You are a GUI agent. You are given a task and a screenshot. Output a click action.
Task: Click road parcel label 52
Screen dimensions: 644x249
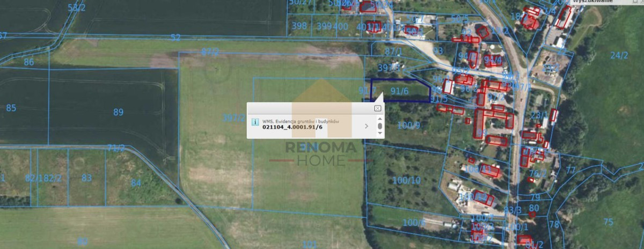click(175, 38)
